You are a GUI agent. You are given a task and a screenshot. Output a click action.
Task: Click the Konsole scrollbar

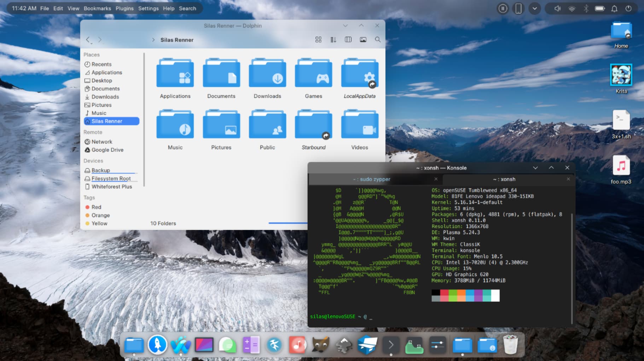(x=572, y=269)
